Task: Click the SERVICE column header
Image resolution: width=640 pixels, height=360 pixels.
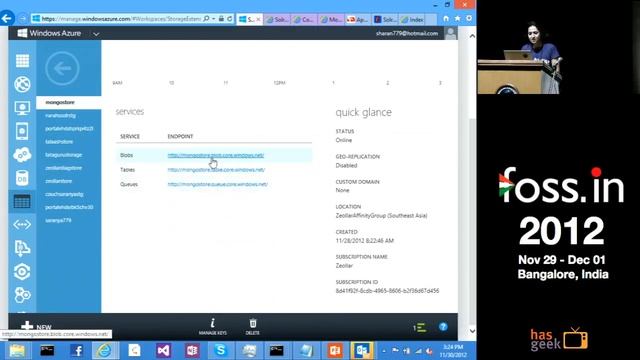Action: pyautogui.click(x=130, y=136)
